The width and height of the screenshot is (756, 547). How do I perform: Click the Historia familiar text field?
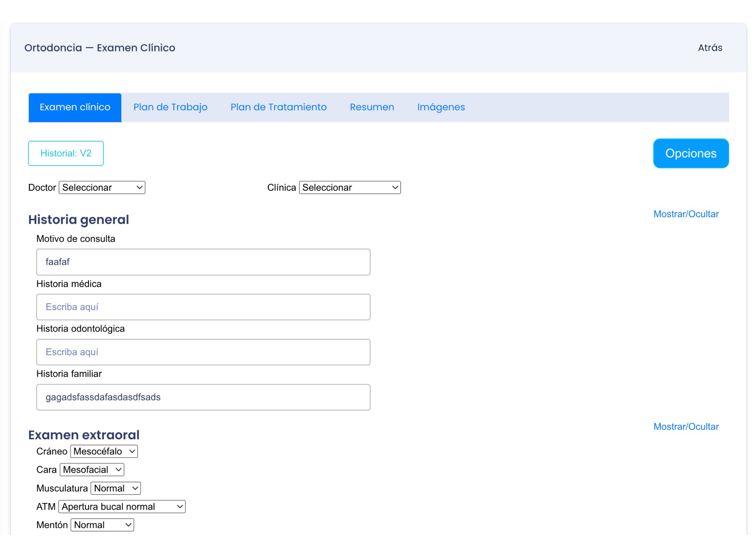(203, 397)
